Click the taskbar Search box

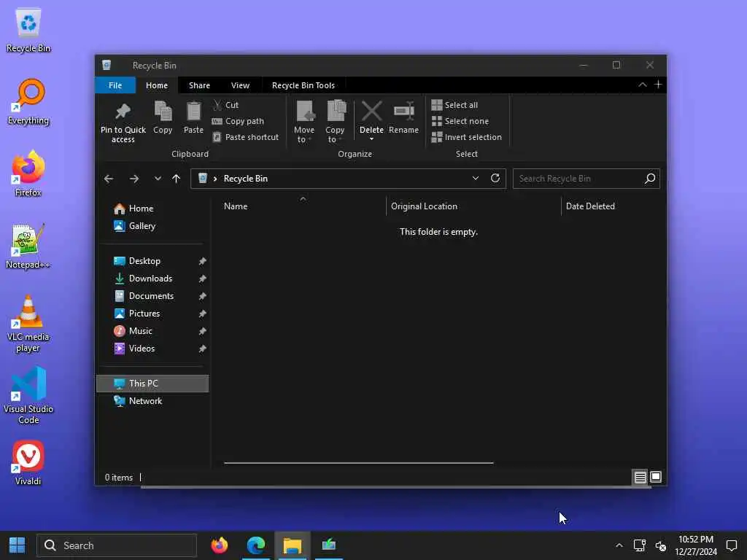coord(117,545)
